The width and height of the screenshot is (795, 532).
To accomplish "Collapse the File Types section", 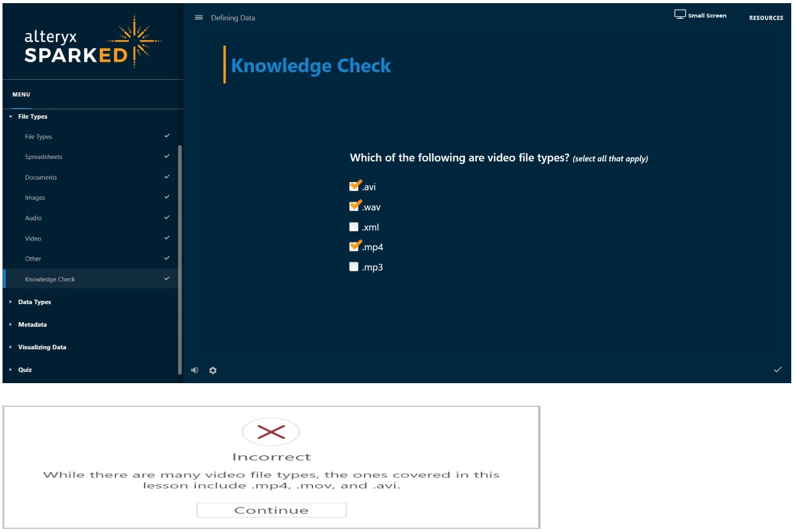I will [33, 116].
